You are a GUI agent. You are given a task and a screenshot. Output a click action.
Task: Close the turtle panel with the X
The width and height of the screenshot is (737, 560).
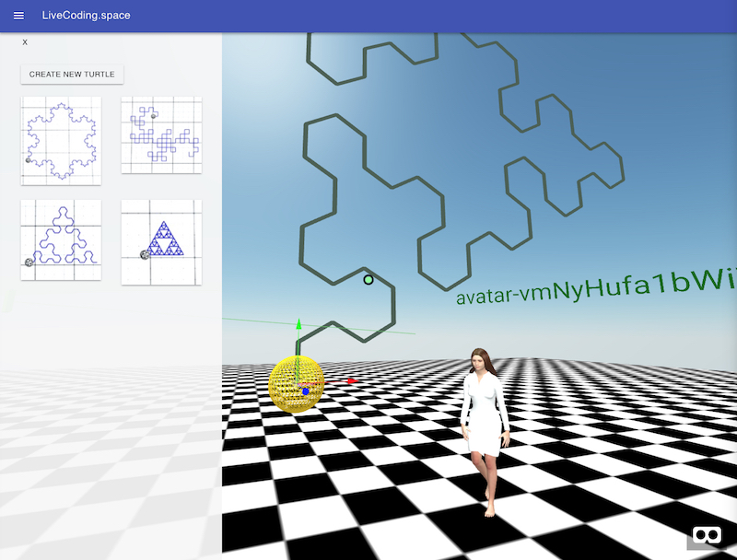(x=25, y=42)
